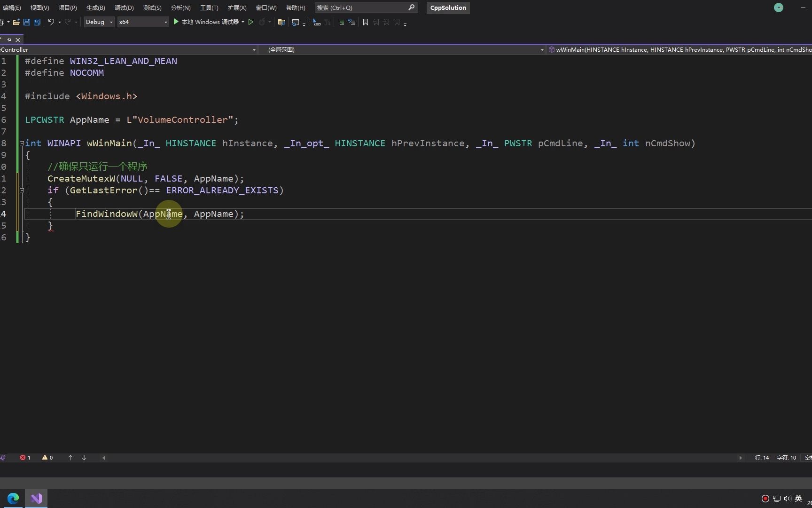Open x64 platform dropdown
The height and width of the screenshot is (508, 812).
point(143,22)
